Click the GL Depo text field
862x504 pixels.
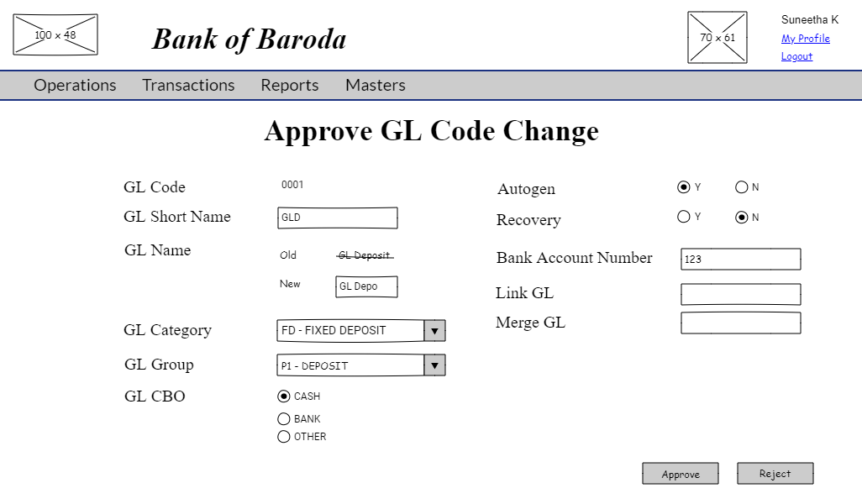point(366,286)
